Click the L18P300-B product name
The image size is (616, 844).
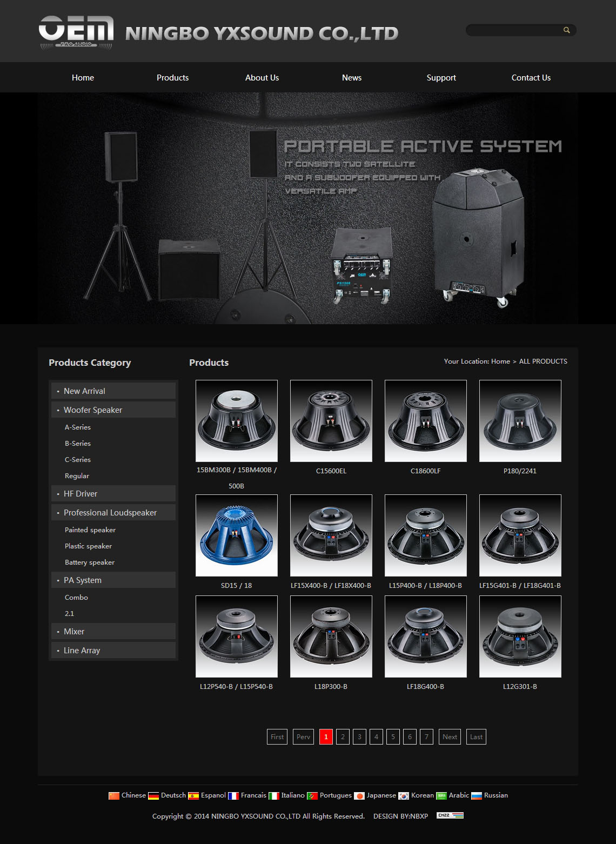click(x=331, y=686)
